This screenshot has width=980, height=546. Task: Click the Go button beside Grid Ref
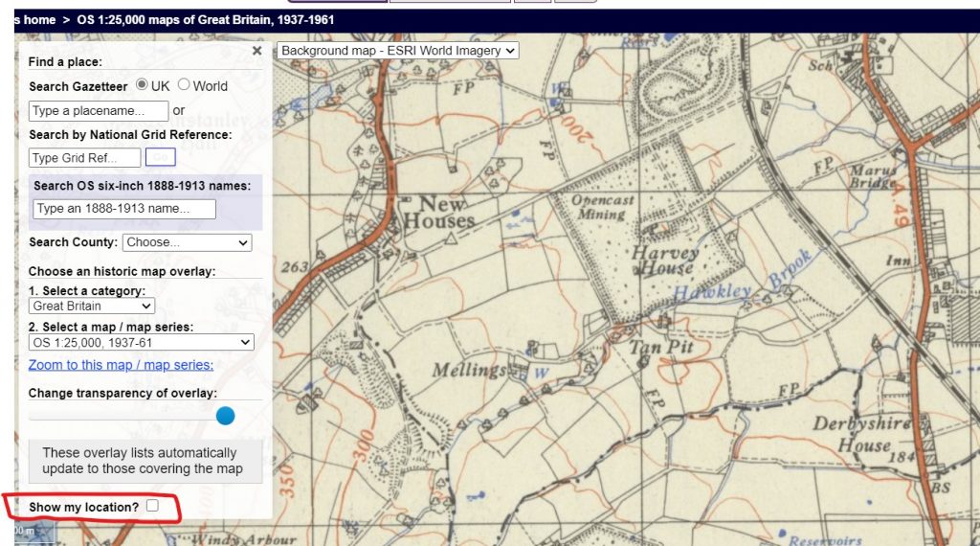pos(161,157)
